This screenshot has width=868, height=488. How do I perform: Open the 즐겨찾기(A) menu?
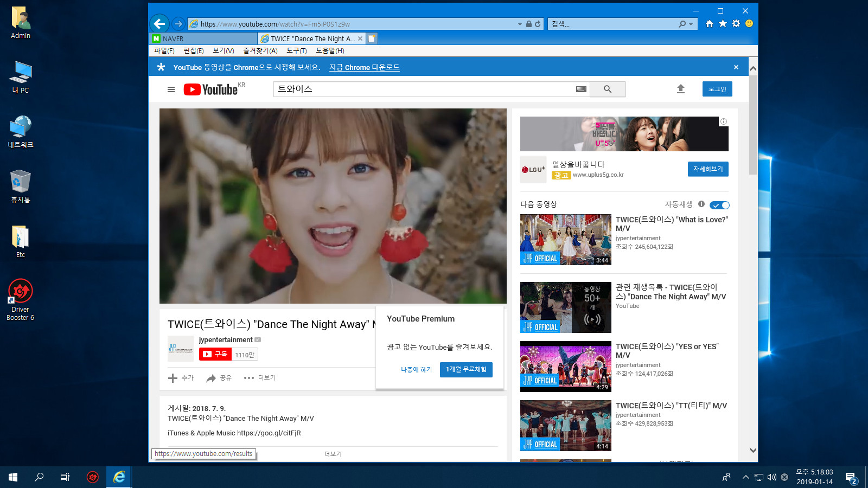[260, 50]
